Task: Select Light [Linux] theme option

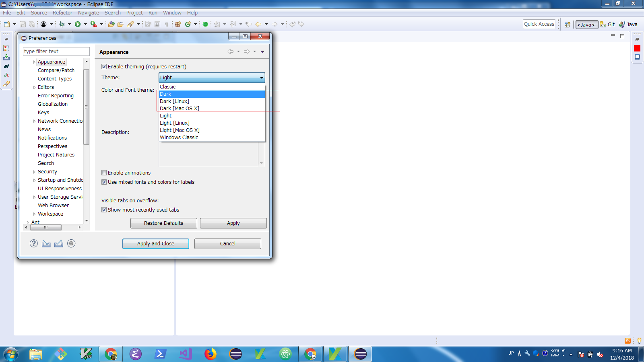Action: [x=212, y=123]
